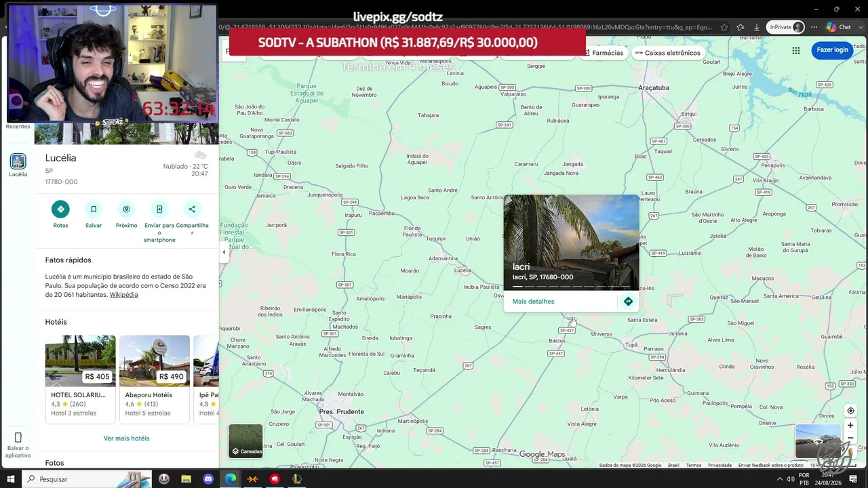868x488 pixels.
Task: Open the Privacidade link on the map
Action: click(x=720, y=465)
